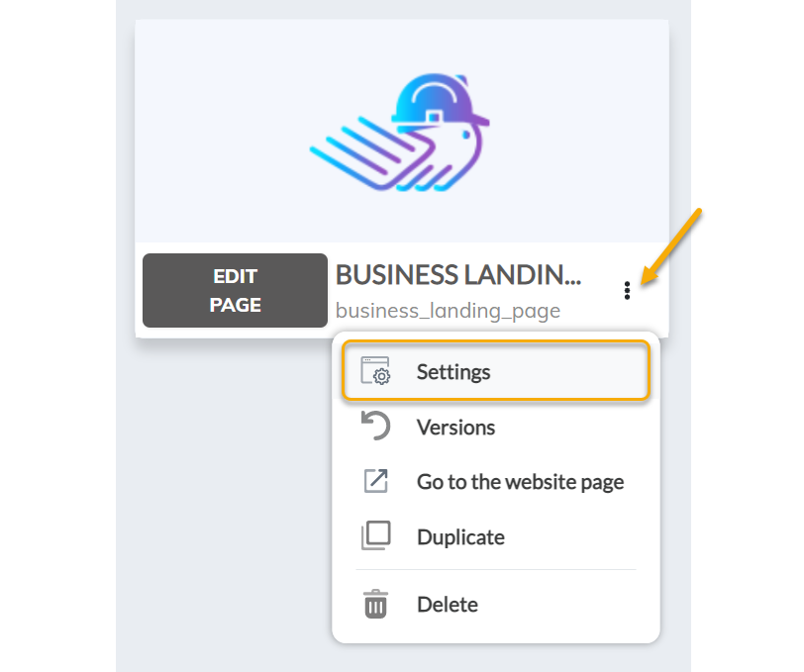
Task: Click the divider line above Delete
Action: (496, 569)
